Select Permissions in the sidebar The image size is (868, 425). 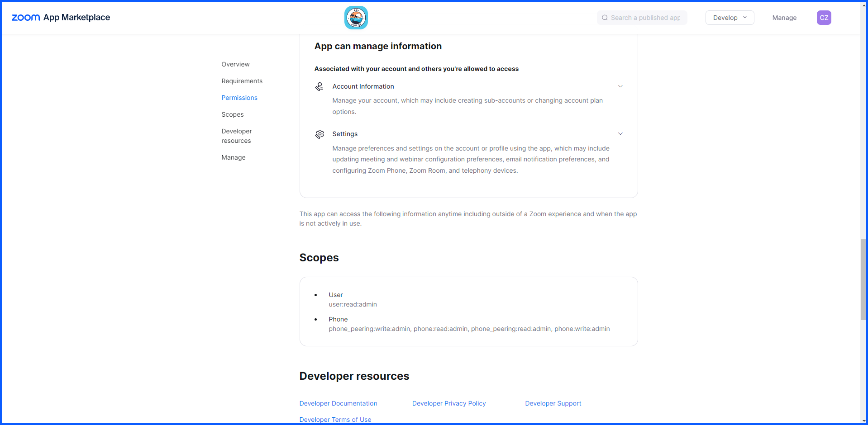(x=239, y=98)
